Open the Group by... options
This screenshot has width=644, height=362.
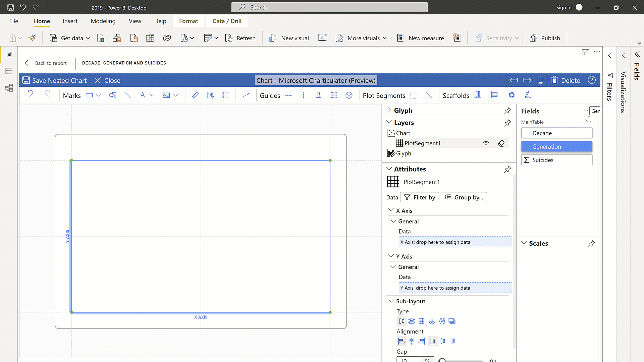(x=464, y=197)
